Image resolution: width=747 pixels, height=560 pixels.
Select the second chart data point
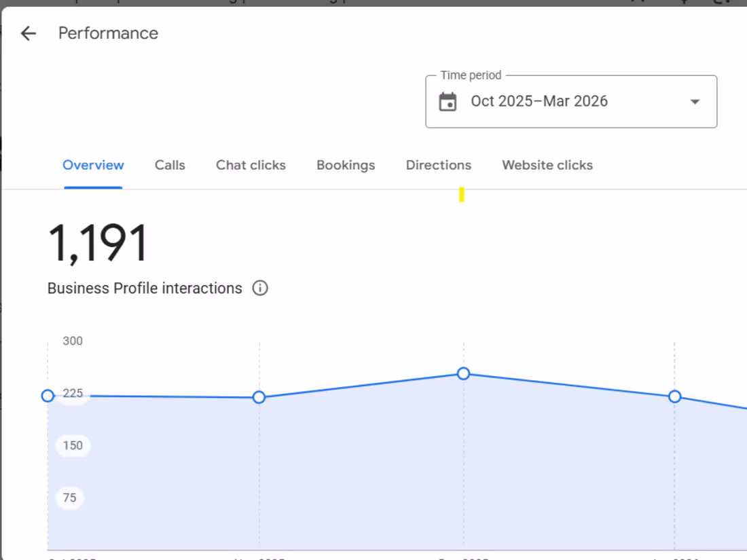point(259,397)
